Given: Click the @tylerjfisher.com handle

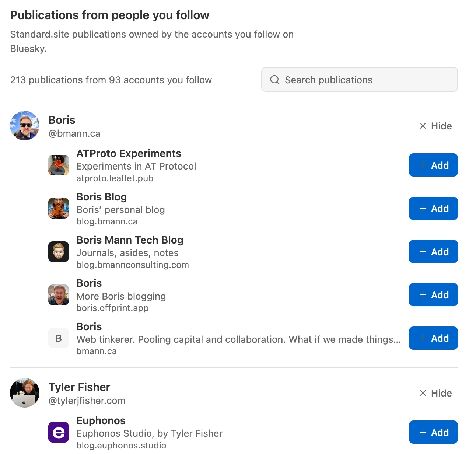Looking at the screenshot, I should pyautogui.click(x=87, y=401).
